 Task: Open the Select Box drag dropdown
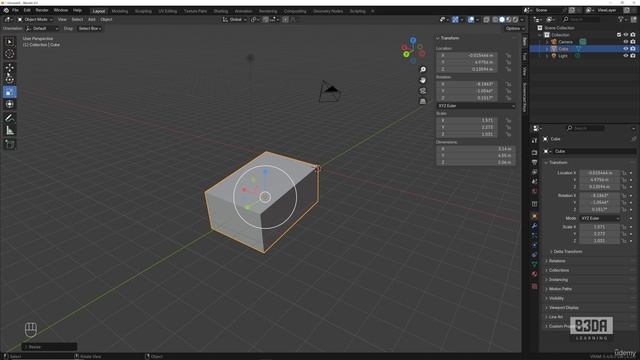point(90,29)
